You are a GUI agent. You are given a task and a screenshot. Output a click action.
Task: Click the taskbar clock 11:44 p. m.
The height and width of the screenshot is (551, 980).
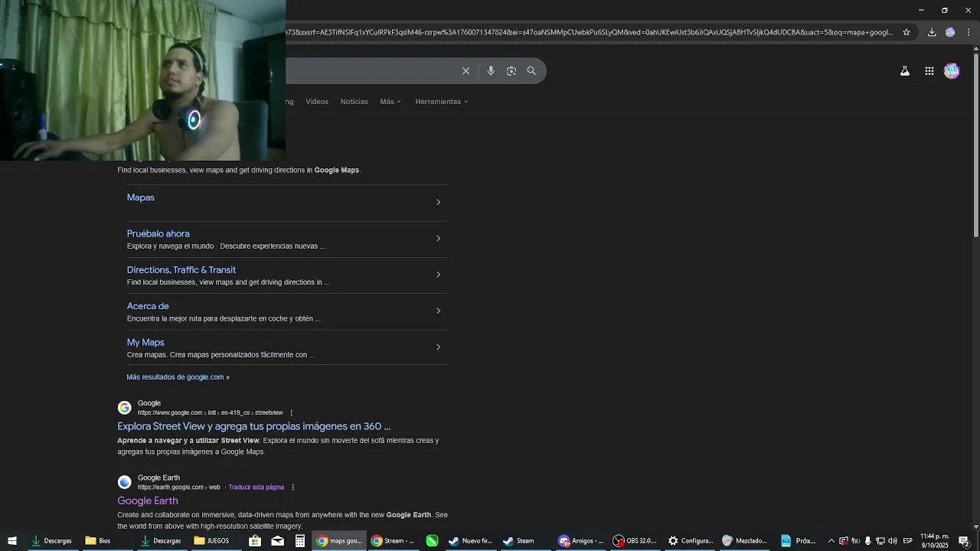pyautogui.click(x=935, y=541)
